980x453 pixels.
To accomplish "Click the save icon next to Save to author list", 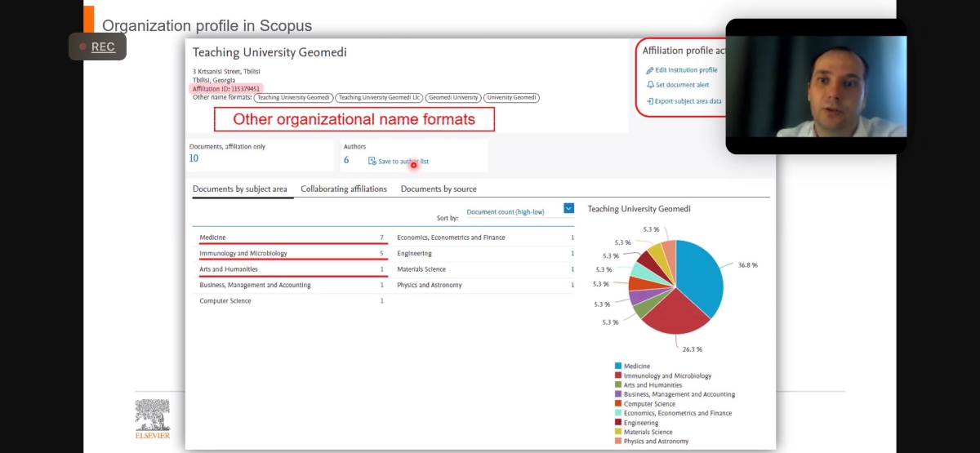I will [x=372, y=161].
